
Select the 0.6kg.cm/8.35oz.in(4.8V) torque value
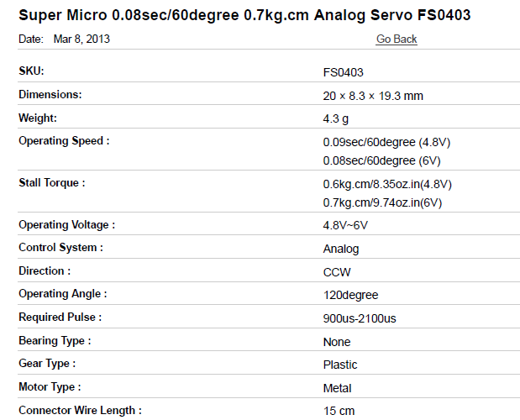387,184
